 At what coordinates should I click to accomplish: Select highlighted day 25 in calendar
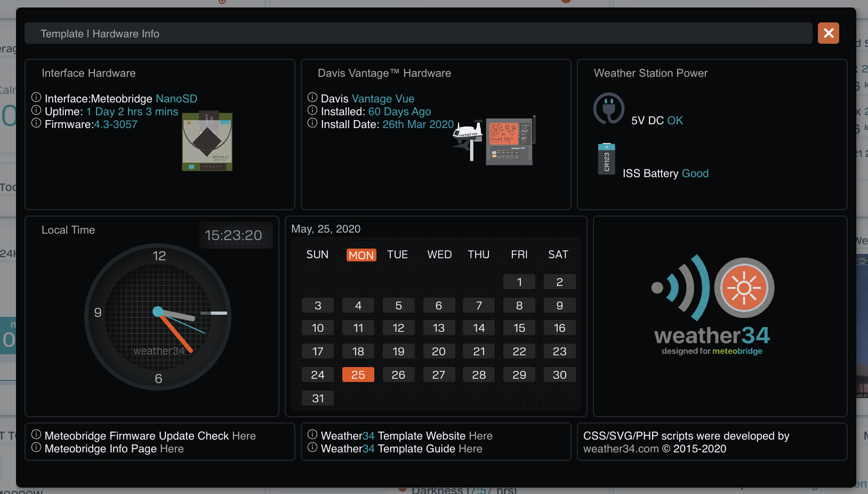click(358, 375)
